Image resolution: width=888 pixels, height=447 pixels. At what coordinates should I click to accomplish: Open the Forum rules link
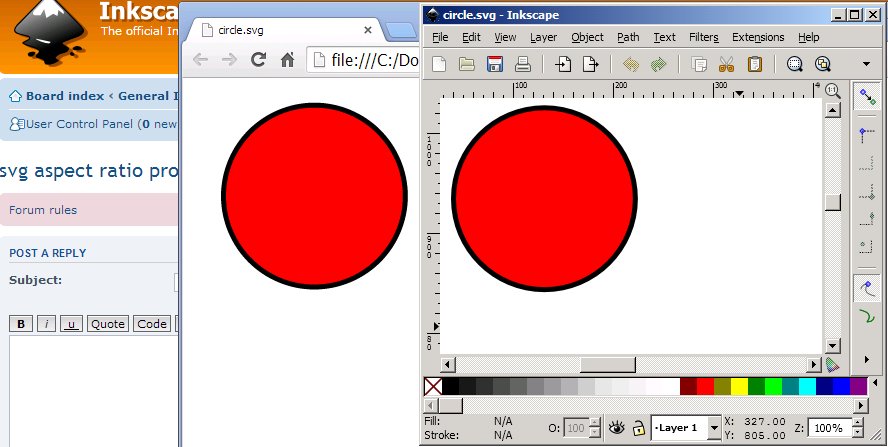pos(43,210)
